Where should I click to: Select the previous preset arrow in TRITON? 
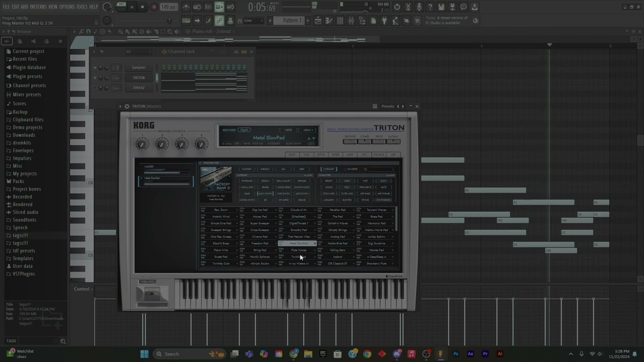pyautogui.click(x=398, y=107)
